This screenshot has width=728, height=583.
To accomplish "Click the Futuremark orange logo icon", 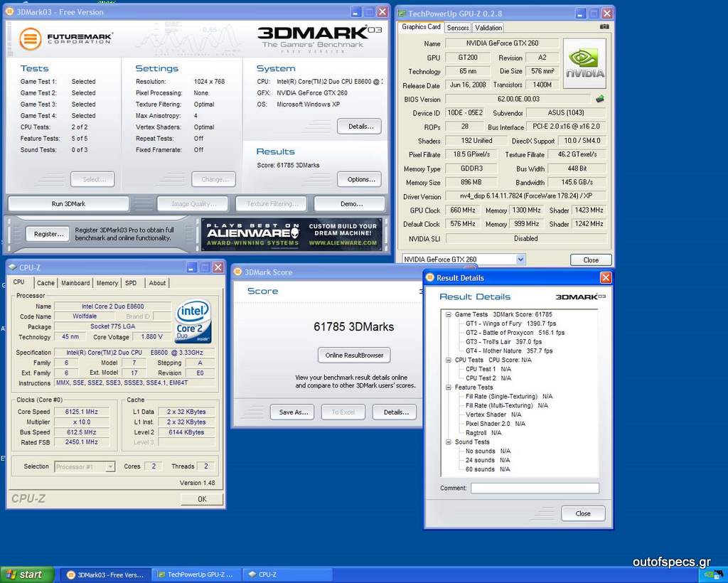I will tap(31, 38).
